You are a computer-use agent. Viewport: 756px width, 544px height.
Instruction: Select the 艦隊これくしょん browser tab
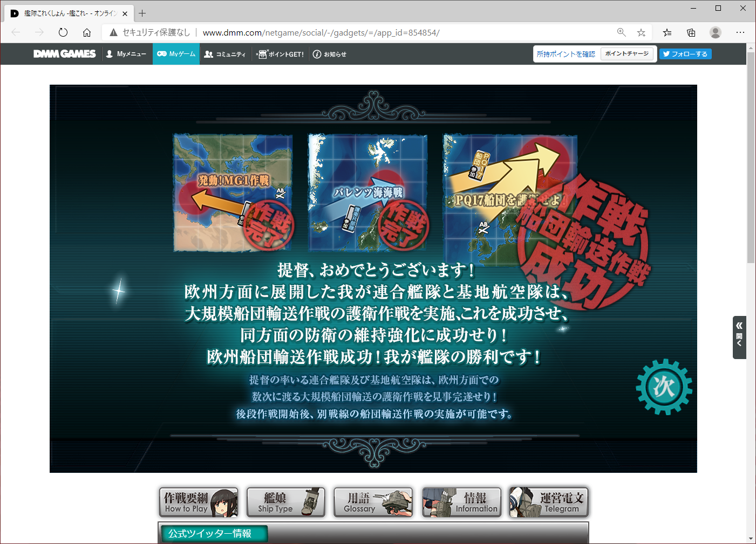[69, 13]
